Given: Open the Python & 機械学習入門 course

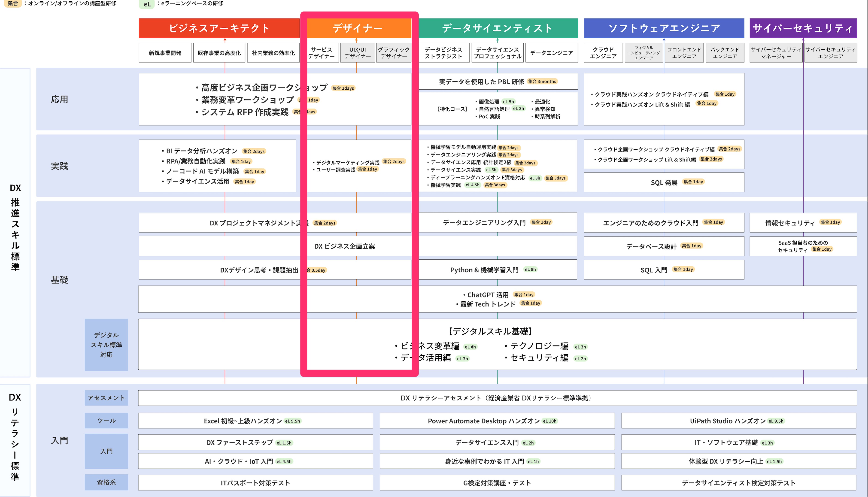Looking at the screenshot, I should coord(484,270).
